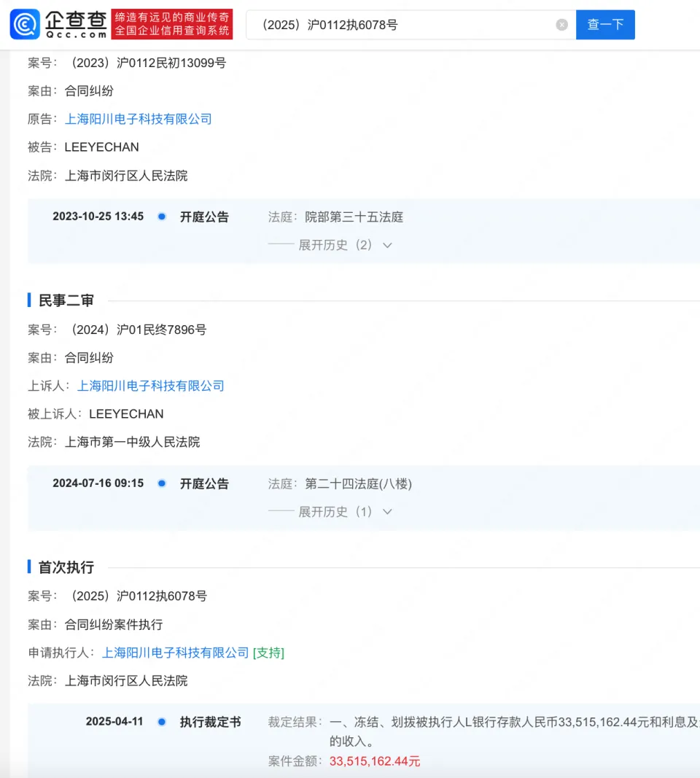Screen dimensions: 700x778
Task: Clear the search box with the X icon
Action: [x=561, y=25]
